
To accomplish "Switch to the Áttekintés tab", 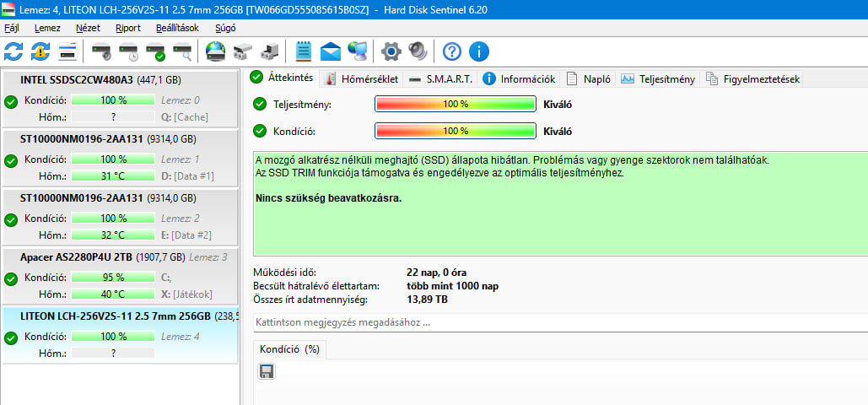I will tap(283, 78).
